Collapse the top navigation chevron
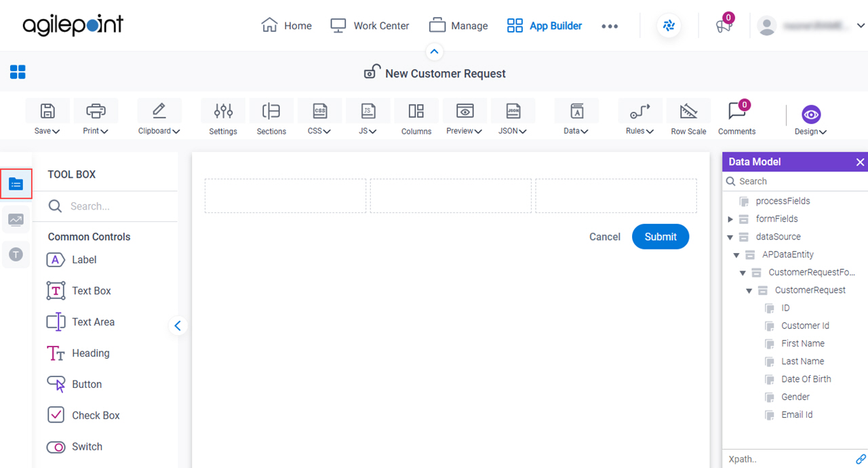868x468 pixels. pos(434,52)
